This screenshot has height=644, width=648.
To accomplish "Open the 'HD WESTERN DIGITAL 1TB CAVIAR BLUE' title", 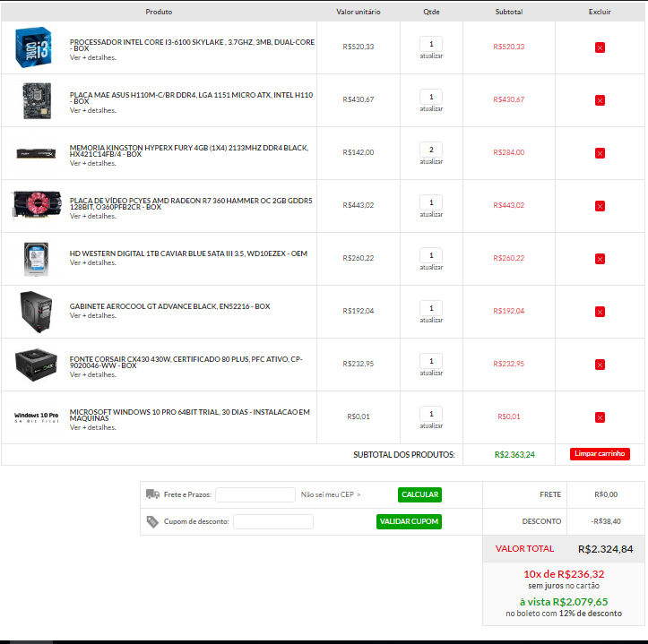I will coord(188,253).
